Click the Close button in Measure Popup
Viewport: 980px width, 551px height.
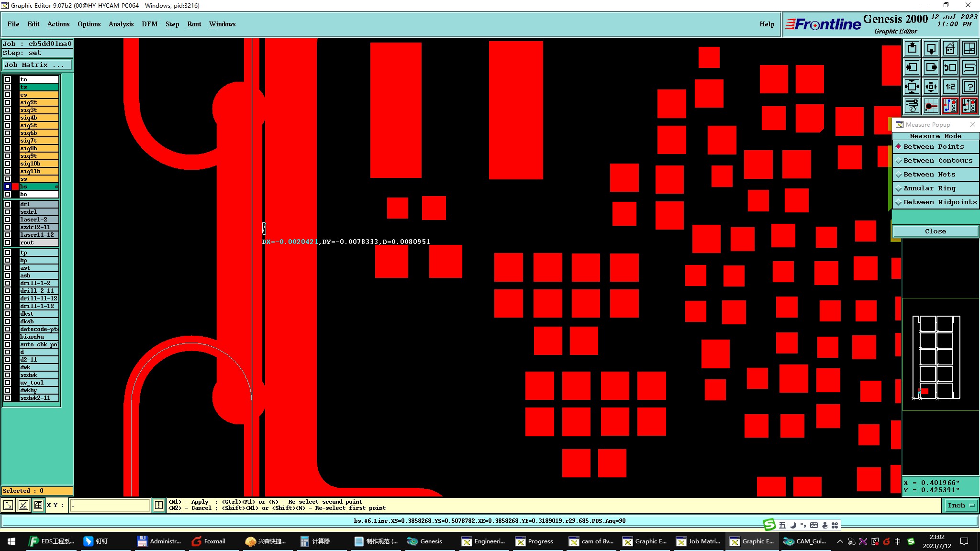click(x=935, y=231)
